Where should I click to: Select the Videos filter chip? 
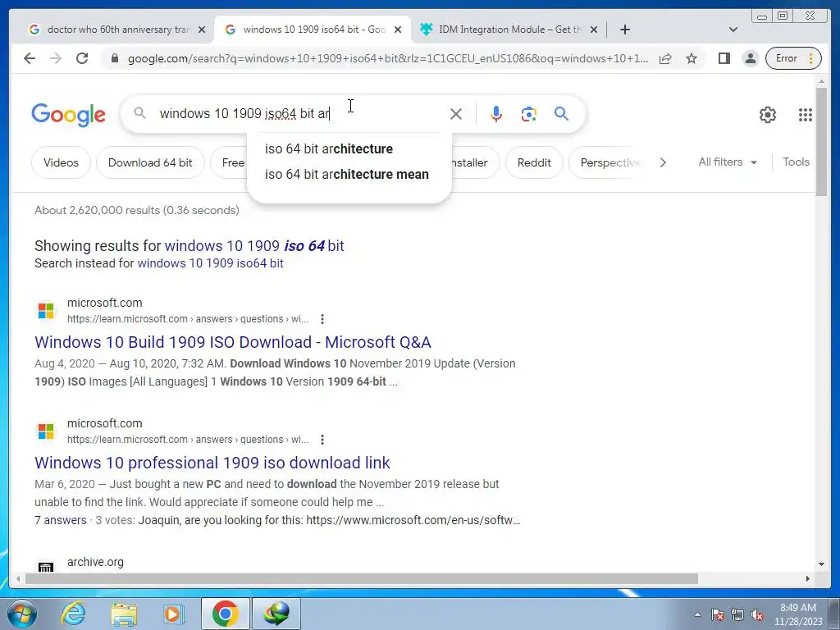pyautogui.click(x=61, y=162)
